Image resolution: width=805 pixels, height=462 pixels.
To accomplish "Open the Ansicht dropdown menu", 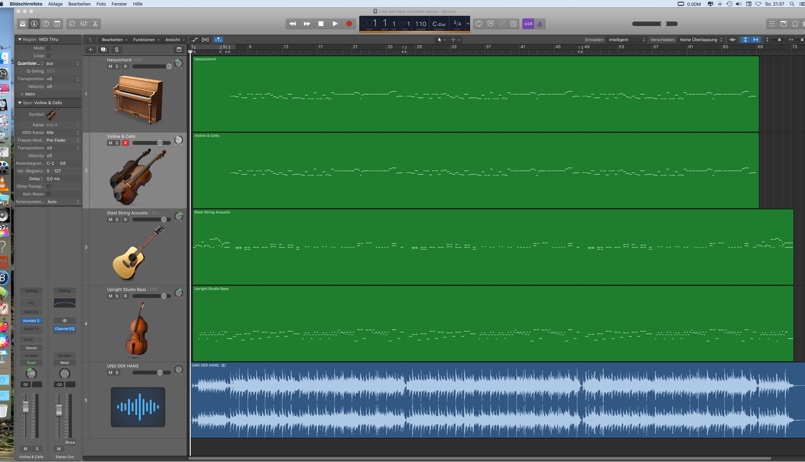I will (175, 40).
